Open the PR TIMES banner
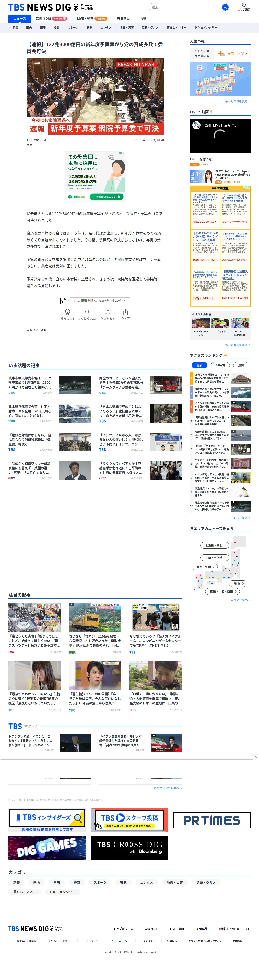Viewport: 259px width, 980px height. (212, 820)
